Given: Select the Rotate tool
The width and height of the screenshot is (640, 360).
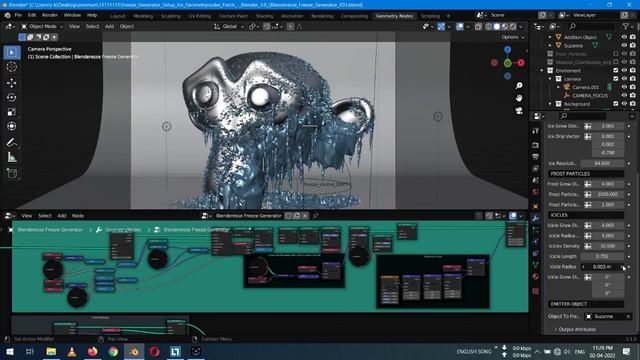Looking at the screenshot, I should (11, 98).
